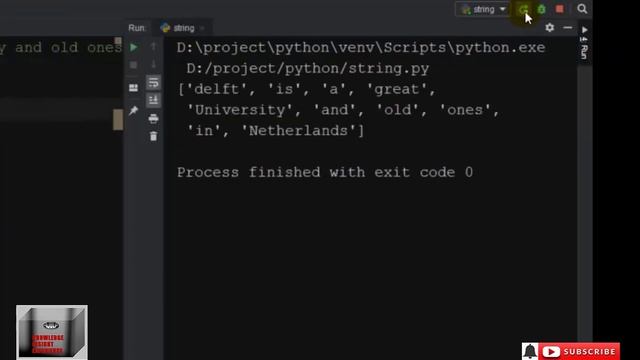Click the python.exe interpreter path line

361,47
